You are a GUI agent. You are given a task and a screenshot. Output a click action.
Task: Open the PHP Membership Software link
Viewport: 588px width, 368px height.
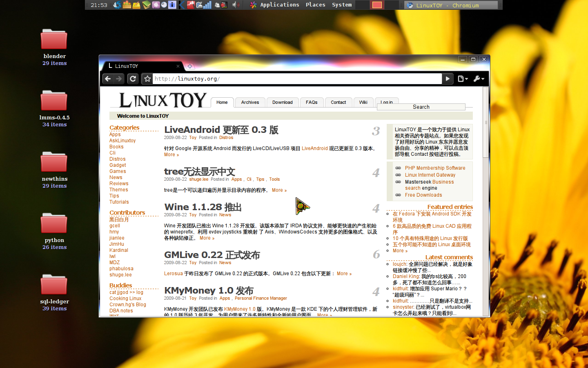435,168
